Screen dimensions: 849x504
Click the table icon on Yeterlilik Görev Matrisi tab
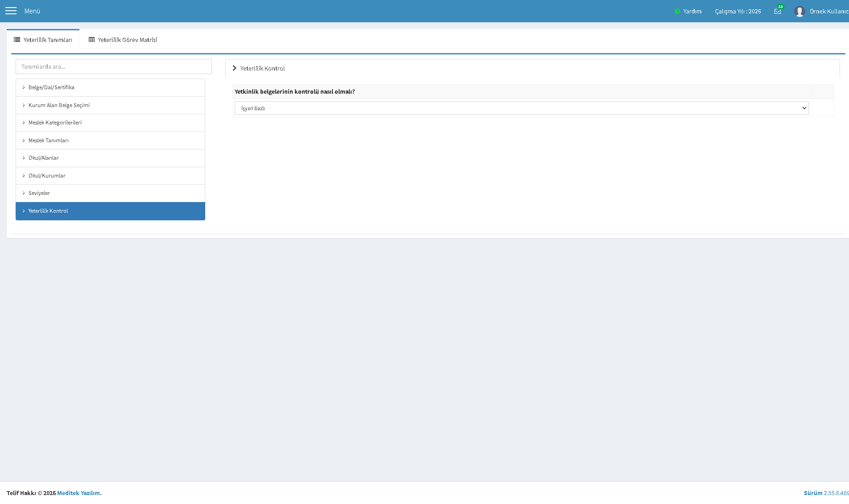point(91,40)
